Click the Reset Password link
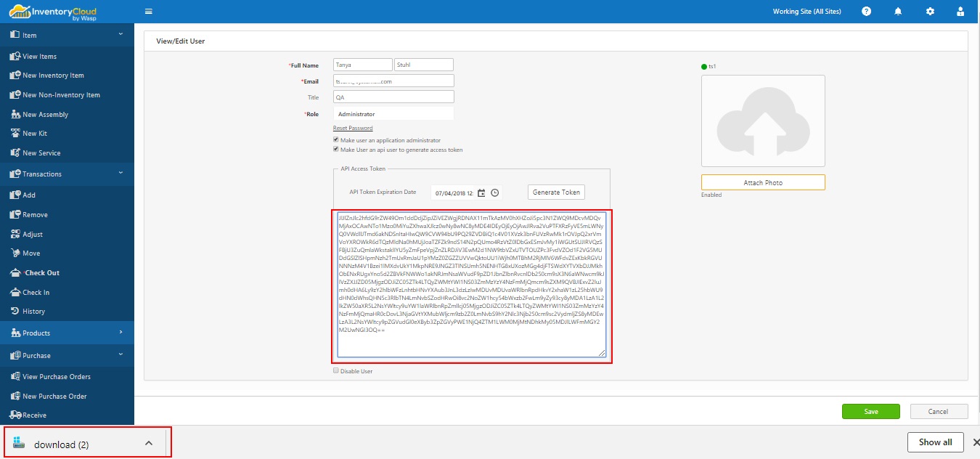Viewport: 980px width, 459px height. [353, 128]
